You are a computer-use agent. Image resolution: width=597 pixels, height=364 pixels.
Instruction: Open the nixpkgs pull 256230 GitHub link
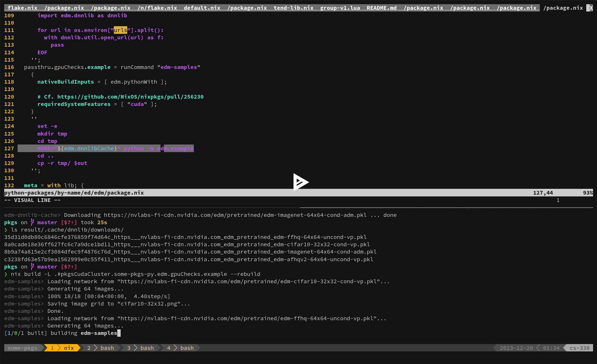130,97
